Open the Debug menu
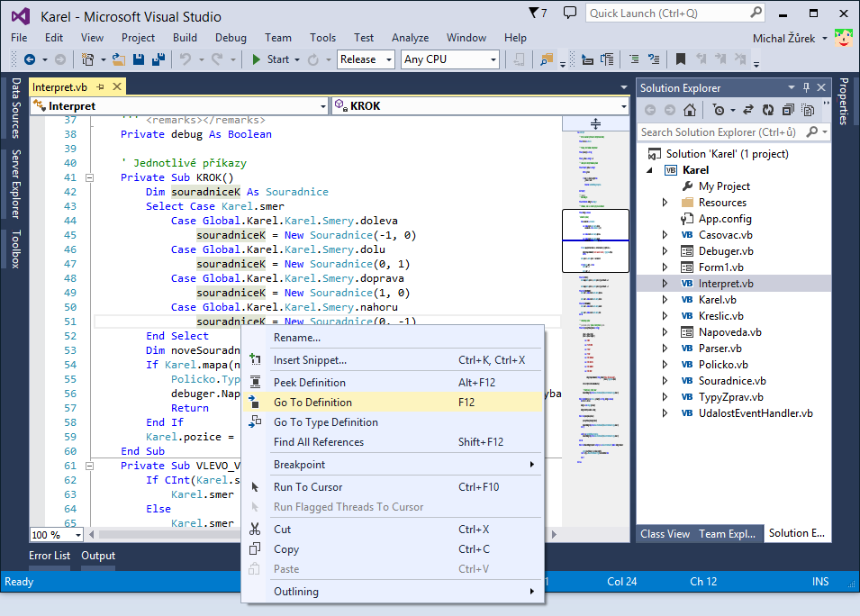The width and height of the screenshot is (860, 616). [231, 38]
